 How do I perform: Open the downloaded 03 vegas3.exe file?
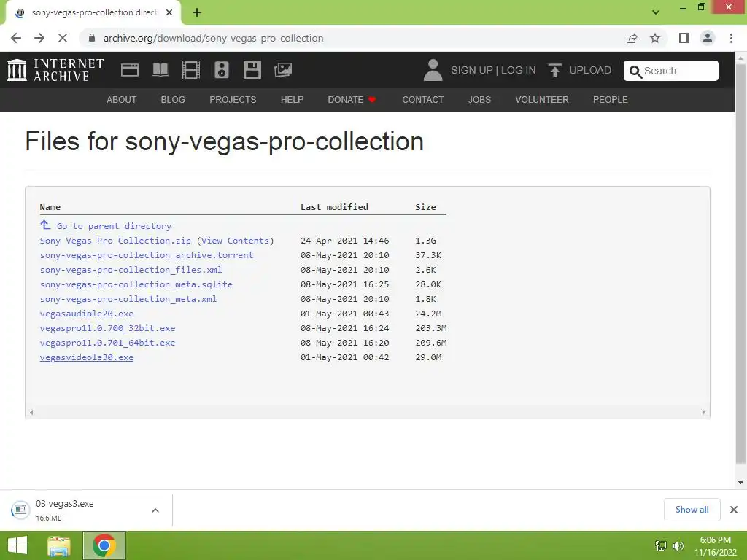64,510
